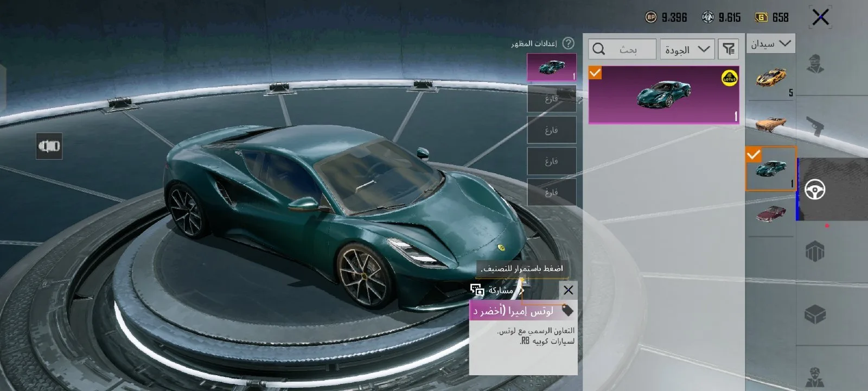Tap the magnifier search icon
Screen dimensions: 868x391
[599, 49]
